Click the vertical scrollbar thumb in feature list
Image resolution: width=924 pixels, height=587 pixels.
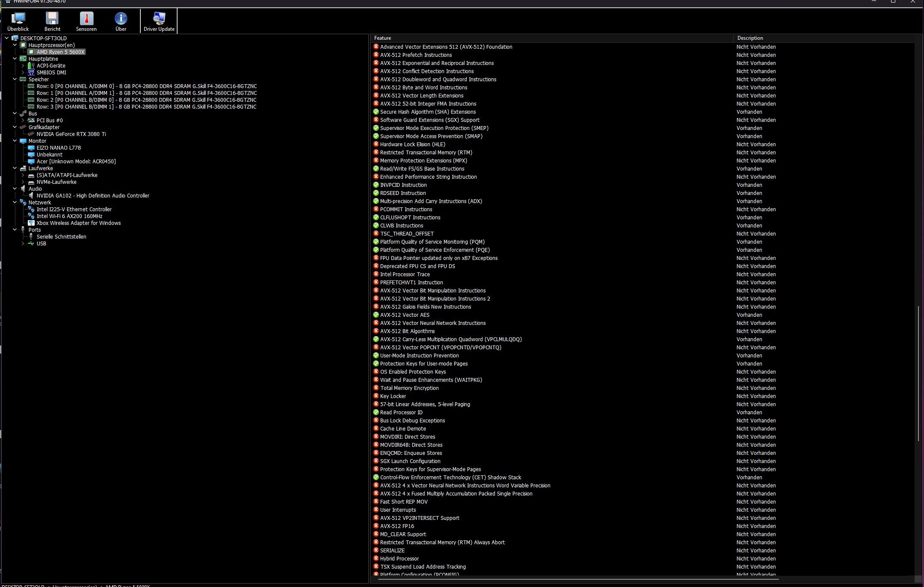[918, 374]
